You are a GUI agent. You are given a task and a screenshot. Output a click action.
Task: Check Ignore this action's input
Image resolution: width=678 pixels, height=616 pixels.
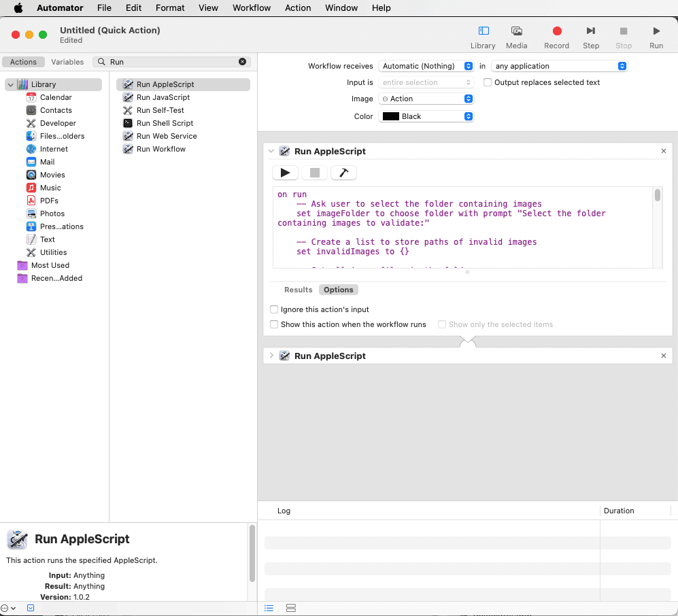[x=274, y=309]
